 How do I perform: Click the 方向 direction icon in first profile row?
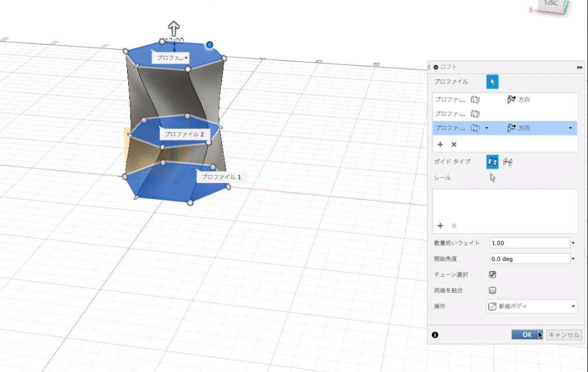[x=511, y=100]
